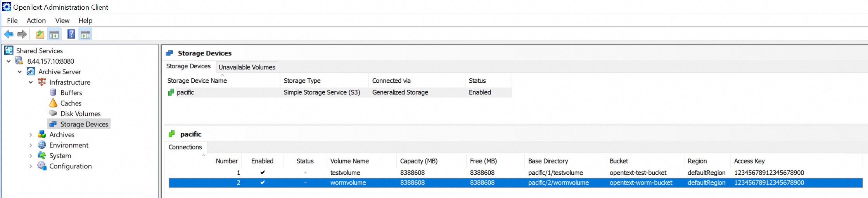Click the Back arrow toolbar icon
The image size is (868, 198).
tap(9, 35)
